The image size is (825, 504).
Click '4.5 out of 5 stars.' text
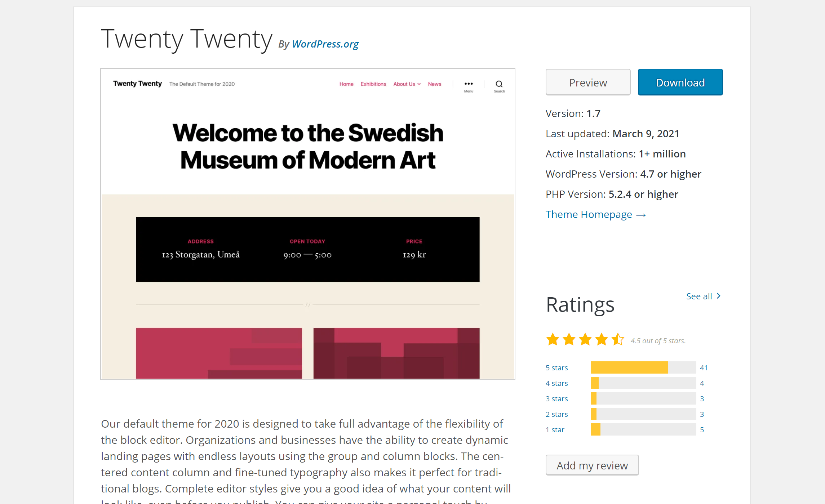click(658, 340)
